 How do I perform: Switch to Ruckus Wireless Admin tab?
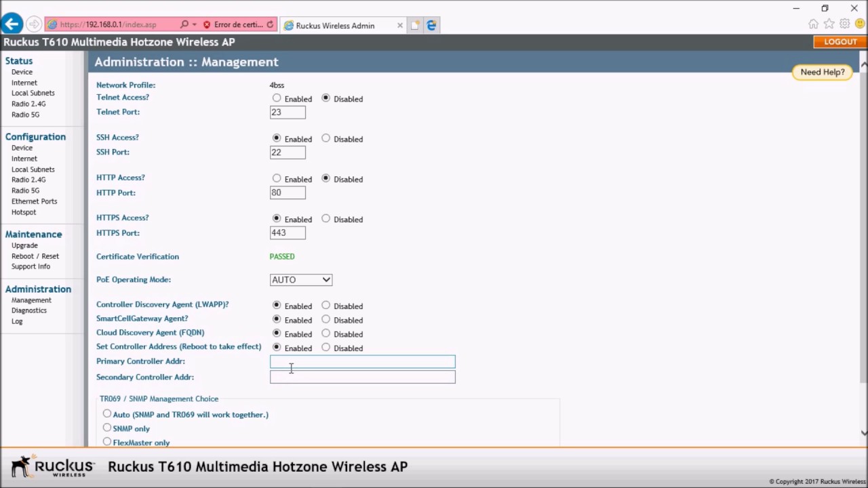click(x=335, y=26)
